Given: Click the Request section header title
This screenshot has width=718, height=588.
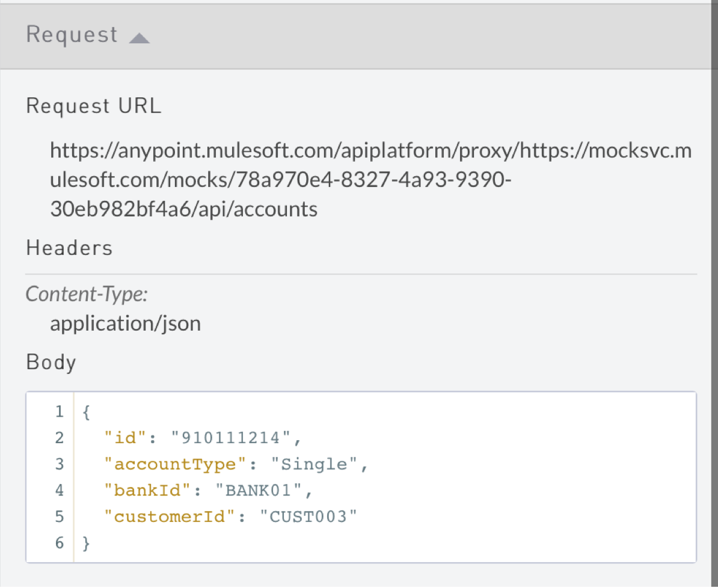Looking at the screenshot, I should pos(72,35).
